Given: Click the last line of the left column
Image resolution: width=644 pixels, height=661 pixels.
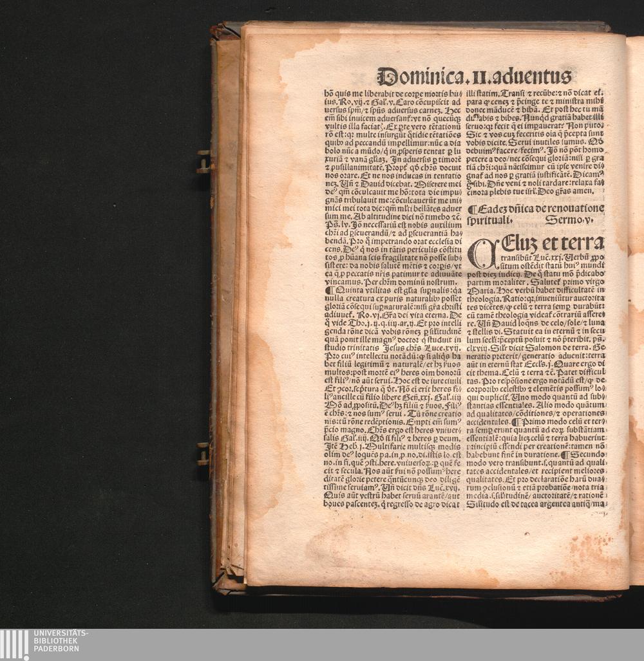Looking at the screenshot, I should click(392, 505).
